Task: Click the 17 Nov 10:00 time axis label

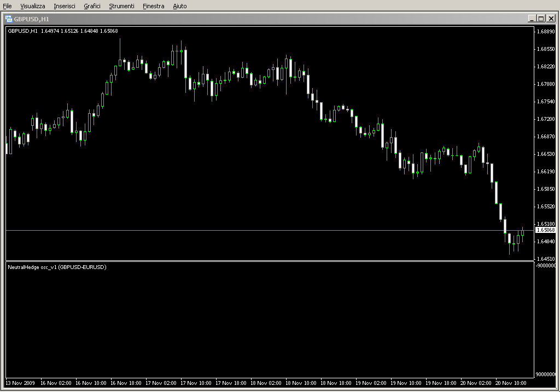Action: click(196, 383)
